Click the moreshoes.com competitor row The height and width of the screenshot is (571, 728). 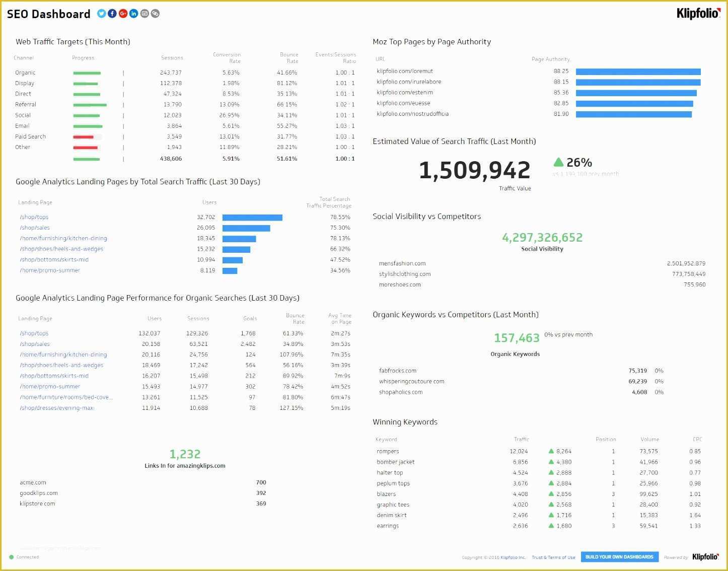(542, 284)
